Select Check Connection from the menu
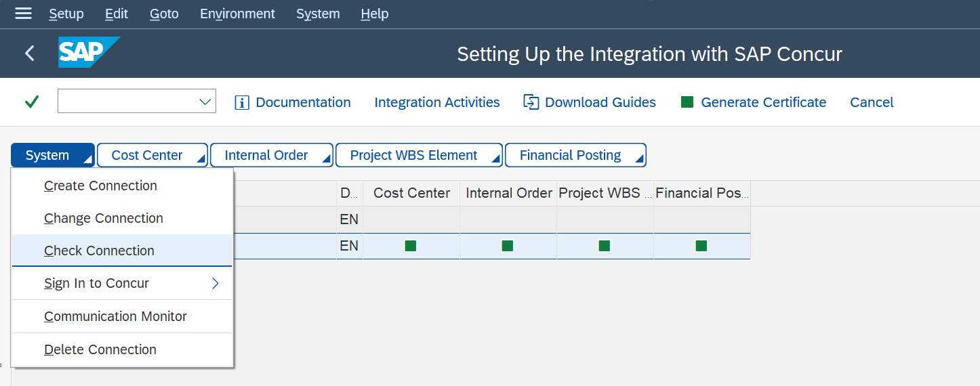Viewport: 980px width, 386px height. pos(99,251)
